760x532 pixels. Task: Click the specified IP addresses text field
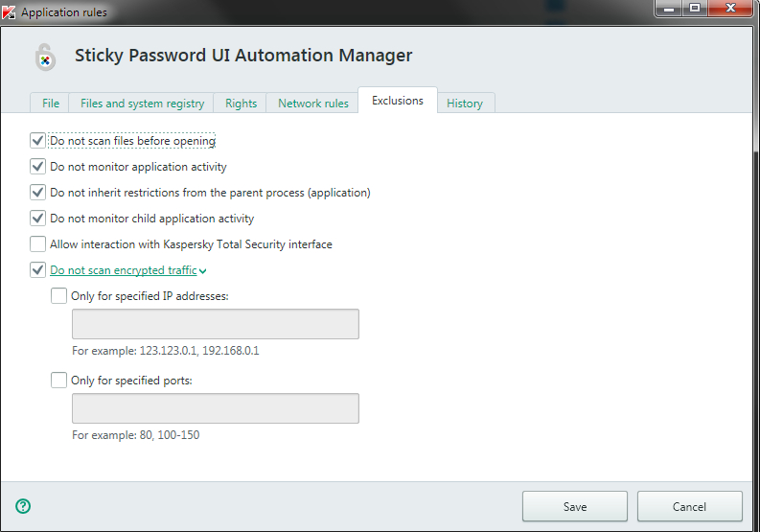216,324
